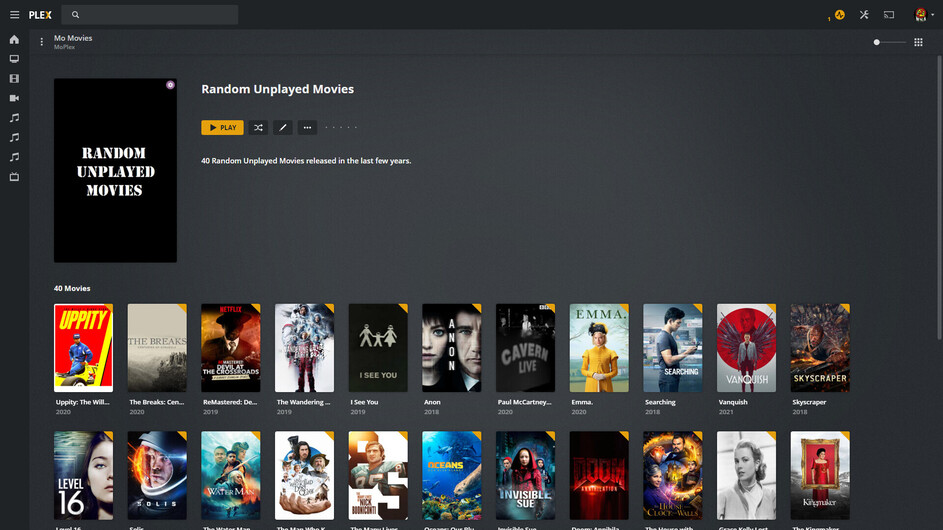Open the Emma. movie poster
Viewport: 943px width, 530px height.
click(599, 348)
